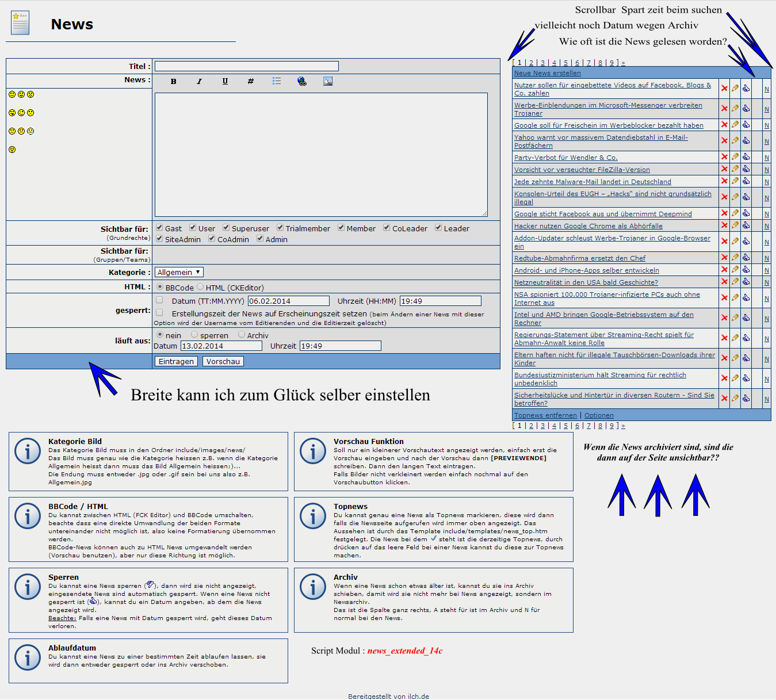Delete the news 'Konsolen-Urteil des EUGH'
The image size is (776, 700).
tap(724, 197)
